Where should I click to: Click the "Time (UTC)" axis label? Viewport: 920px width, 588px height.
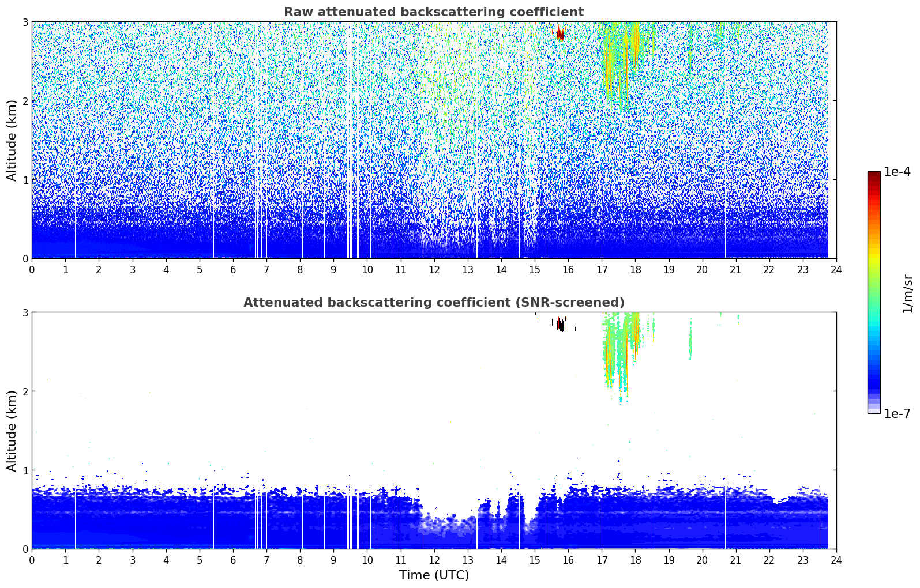point(434,575)
